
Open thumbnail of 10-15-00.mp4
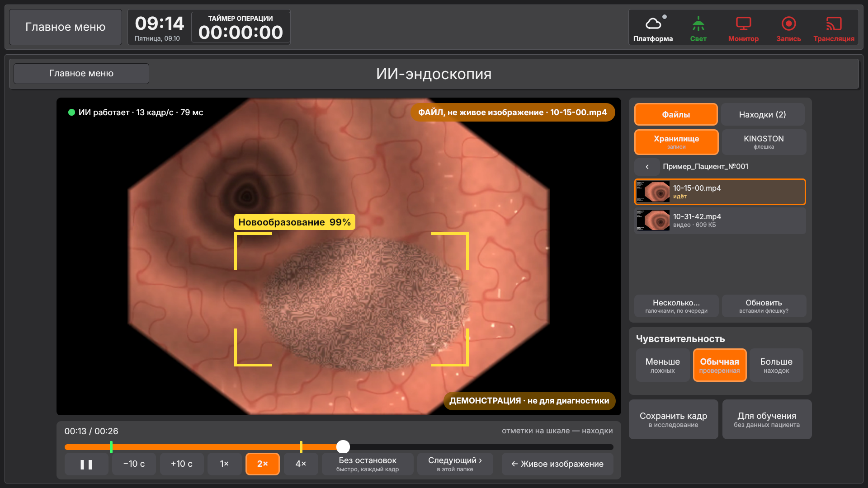coord(653,192)
